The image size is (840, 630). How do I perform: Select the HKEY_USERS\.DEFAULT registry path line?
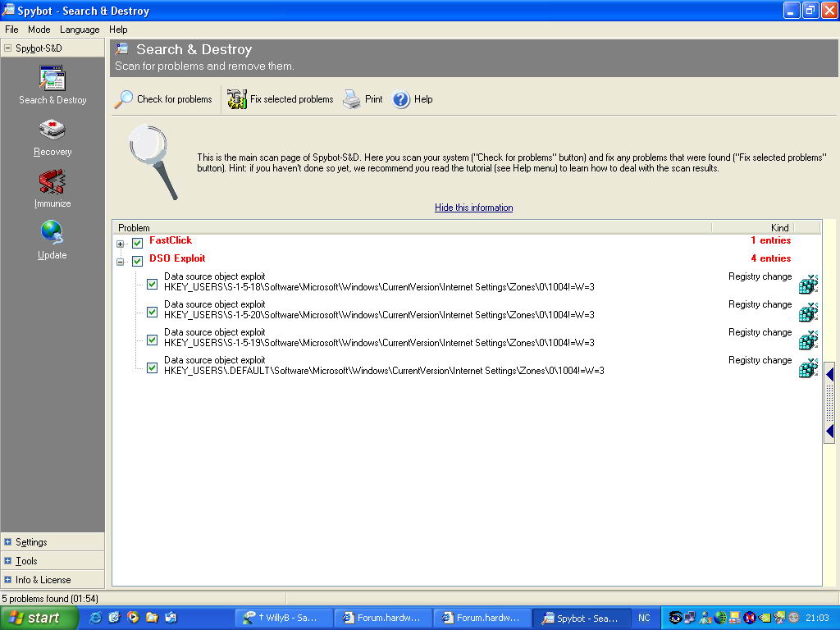point(384,371)
